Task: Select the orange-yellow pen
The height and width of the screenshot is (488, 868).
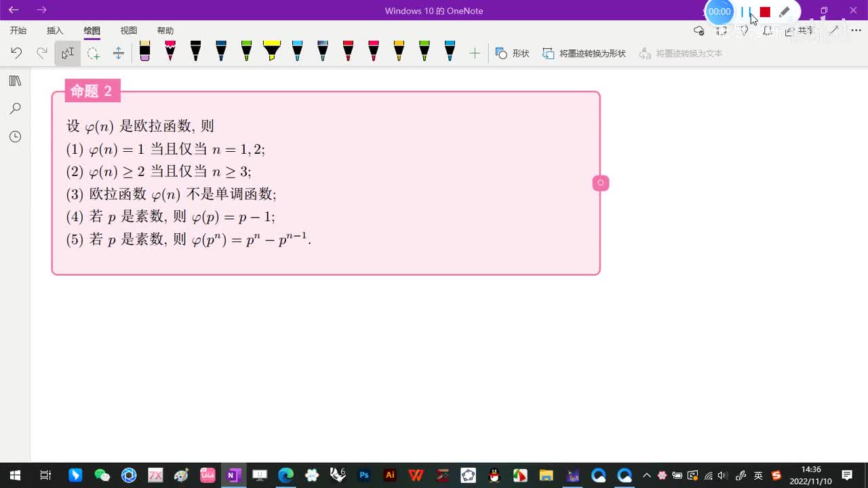Action: pos(399,51)
